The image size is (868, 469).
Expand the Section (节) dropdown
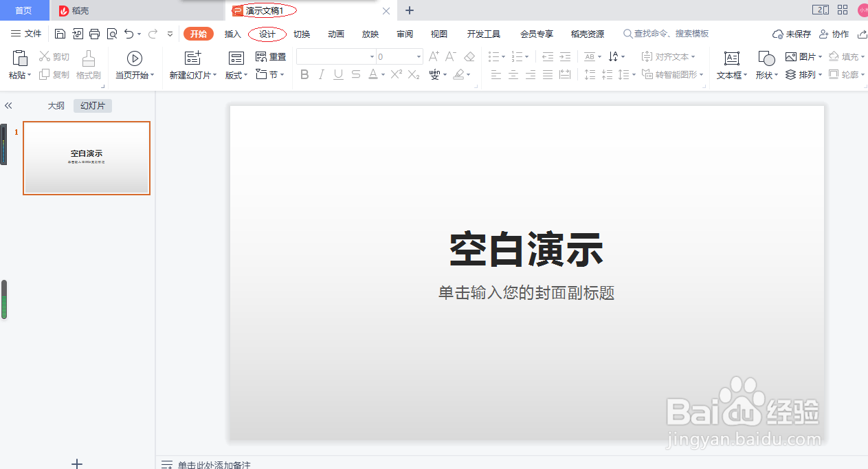point(283,75)
